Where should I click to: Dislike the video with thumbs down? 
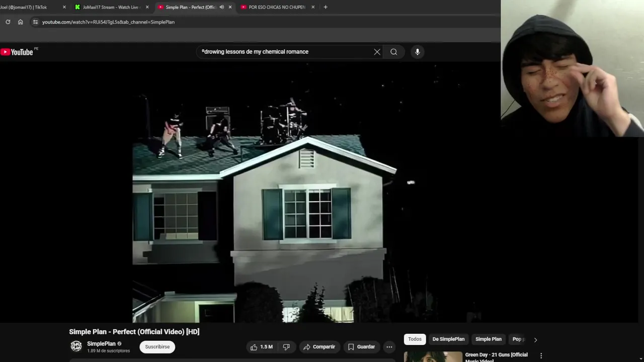tap(286, 347)
